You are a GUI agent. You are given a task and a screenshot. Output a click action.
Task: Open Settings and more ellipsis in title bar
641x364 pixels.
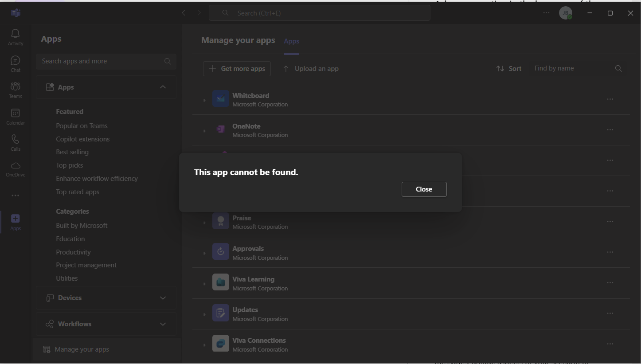point(546,13)
